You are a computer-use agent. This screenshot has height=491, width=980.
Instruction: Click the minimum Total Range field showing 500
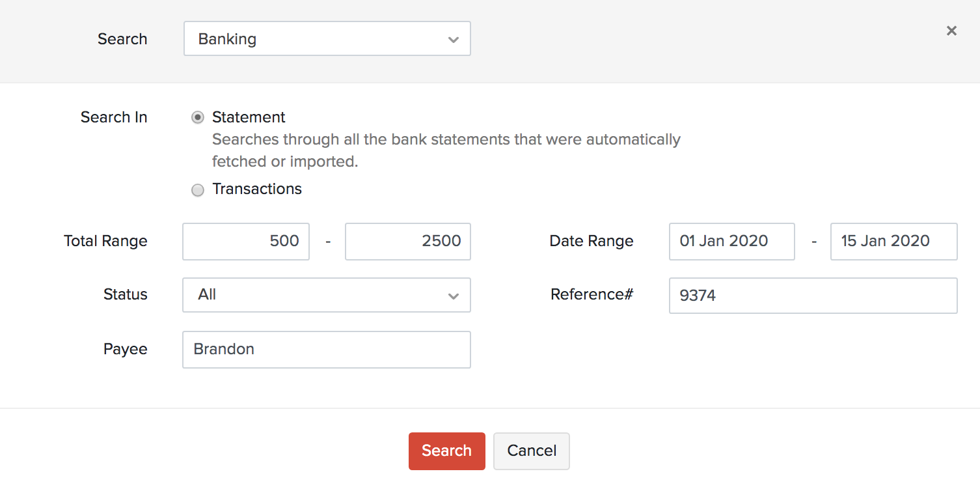245,241
